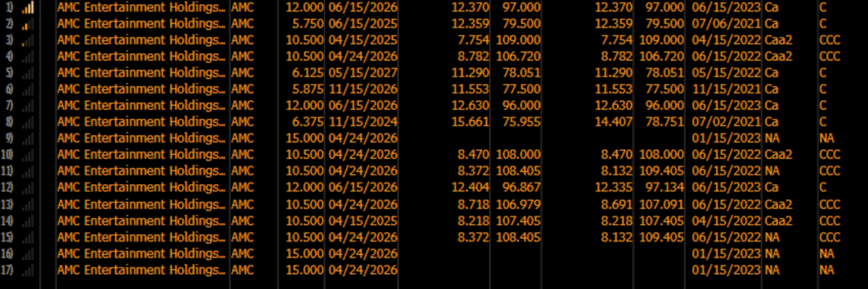Open AMC Entertainment Holdings name in row 2
This screenshot has width=868, height=289.
coord(141,24)
